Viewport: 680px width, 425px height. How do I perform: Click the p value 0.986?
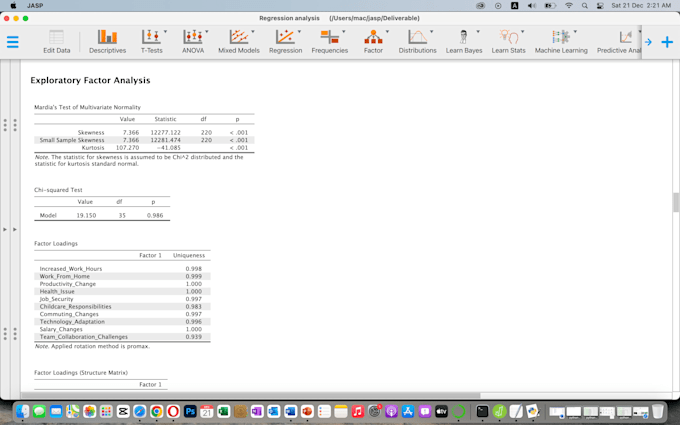pos(155,216)
